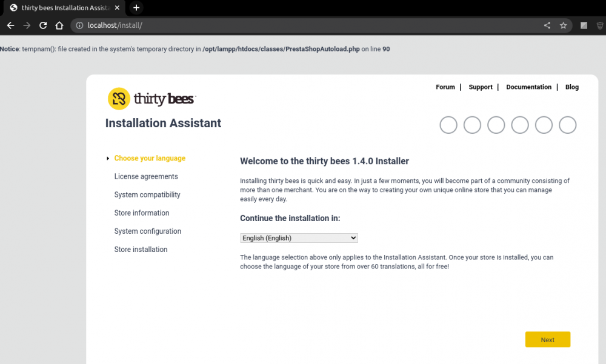
Task: View site information for localhost
Action: pos(79,25)
